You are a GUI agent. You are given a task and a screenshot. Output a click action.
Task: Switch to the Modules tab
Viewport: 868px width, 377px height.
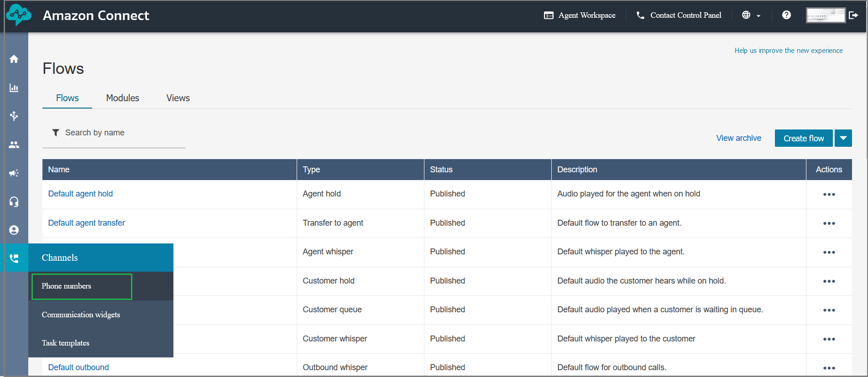click(x=123, y=98)
